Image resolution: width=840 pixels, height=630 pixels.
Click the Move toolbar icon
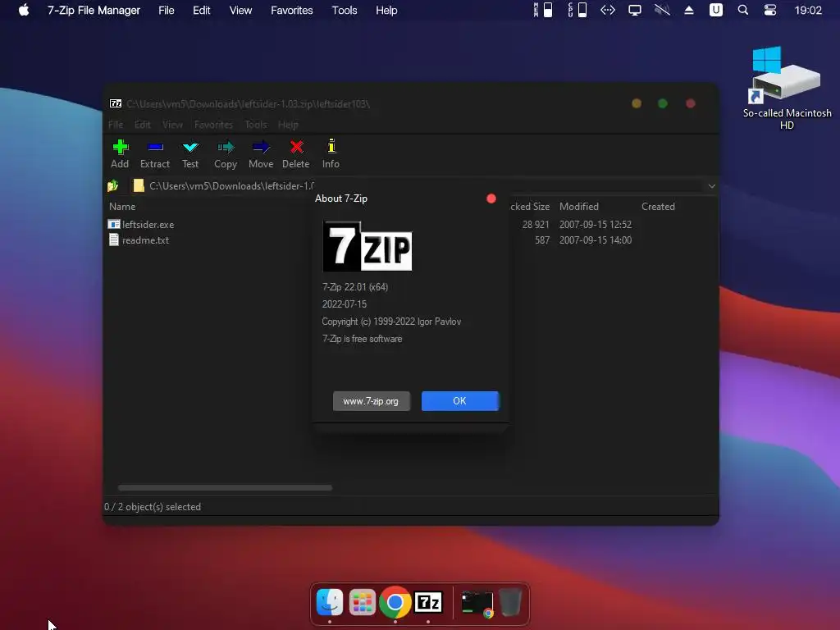(x=261, y=147)
